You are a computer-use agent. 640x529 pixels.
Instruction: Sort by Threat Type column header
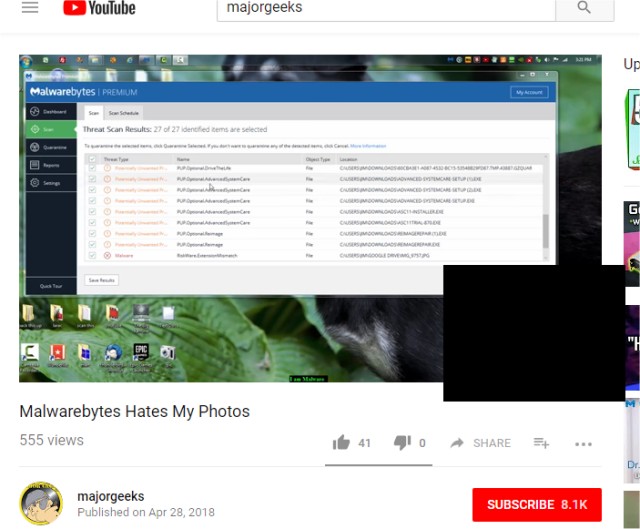[116, 159]
